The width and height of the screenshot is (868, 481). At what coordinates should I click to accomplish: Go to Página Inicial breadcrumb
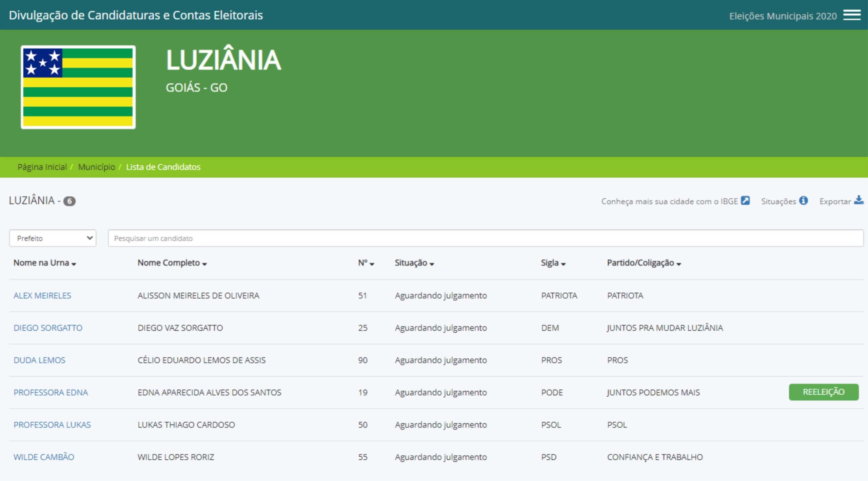[42, 167]
